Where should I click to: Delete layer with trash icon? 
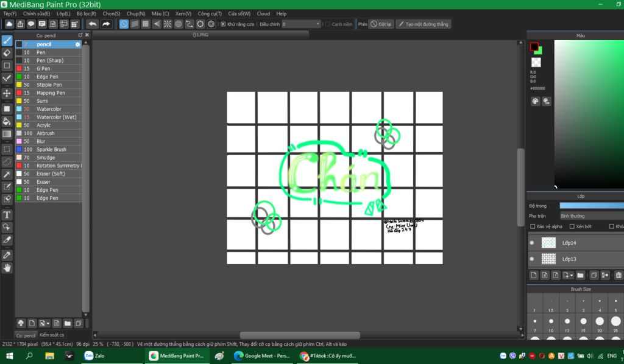619,275
